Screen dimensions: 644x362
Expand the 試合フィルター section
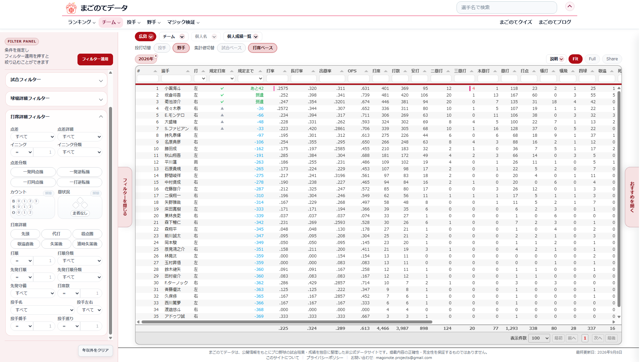click(x=56, y=80)
